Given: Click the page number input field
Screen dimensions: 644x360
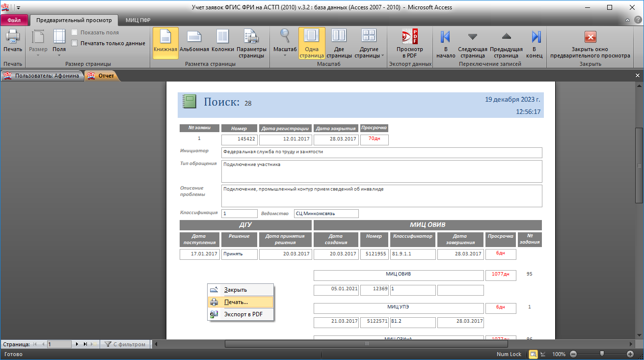Looking at the screenshot, I should click(x=59, y=344).
